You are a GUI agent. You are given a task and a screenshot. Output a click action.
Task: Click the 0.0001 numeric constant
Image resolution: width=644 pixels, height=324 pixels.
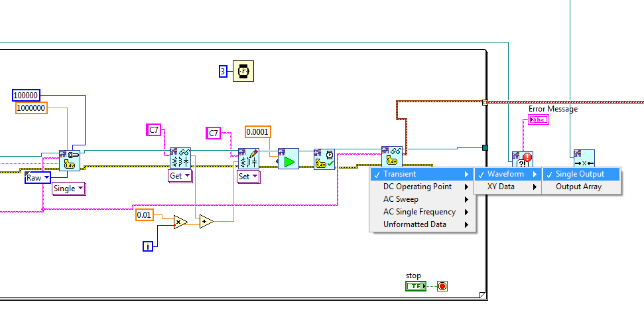click(x=257, y=132)
